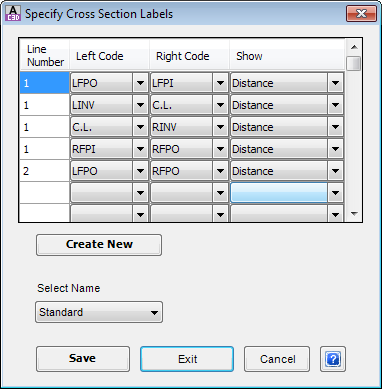Select the highlighted Line Number cell with value 1
The width and height of the screenshot is (382, 389).
(x=45, y=83)
